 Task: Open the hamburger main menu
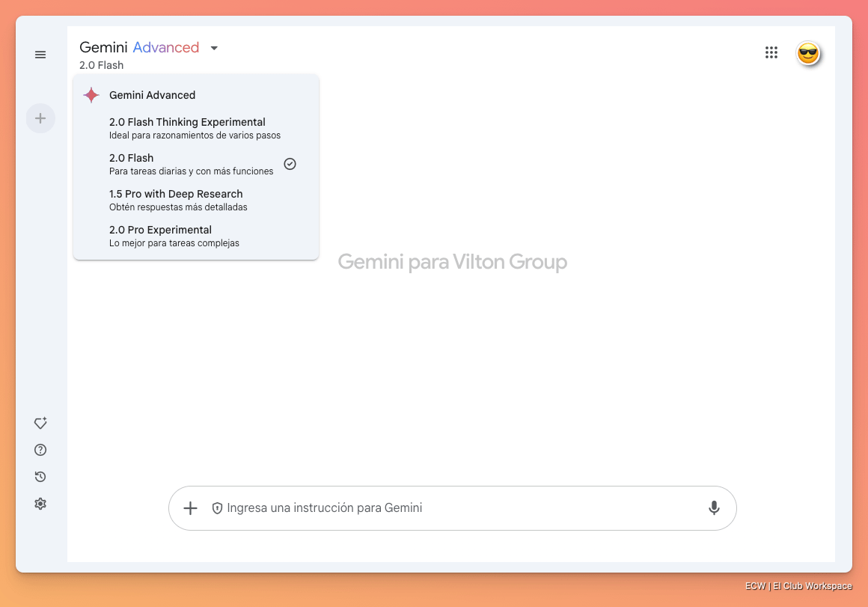click(x=40, y=55)
